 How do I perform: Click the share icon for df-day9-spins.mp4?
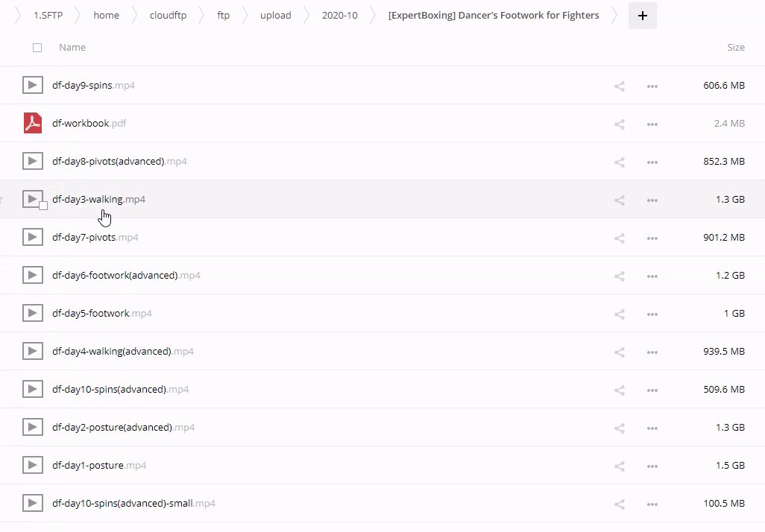(x=619, y=86)
